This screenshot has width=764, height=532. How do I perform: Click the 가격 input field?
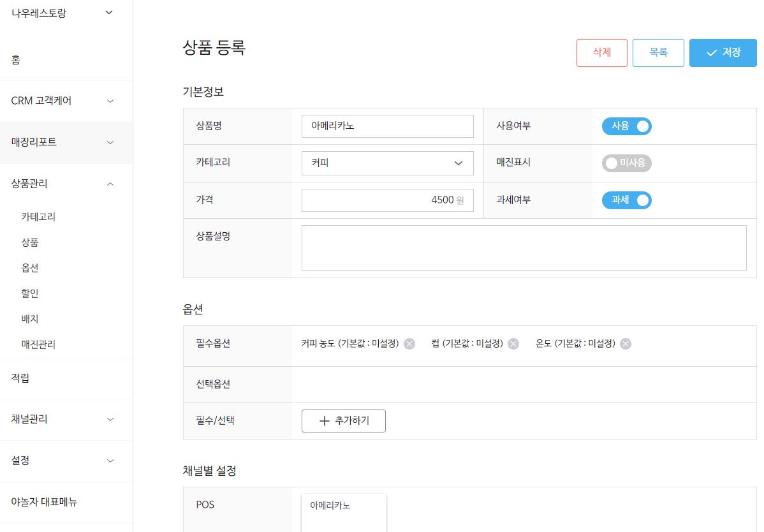click(387, 200)
